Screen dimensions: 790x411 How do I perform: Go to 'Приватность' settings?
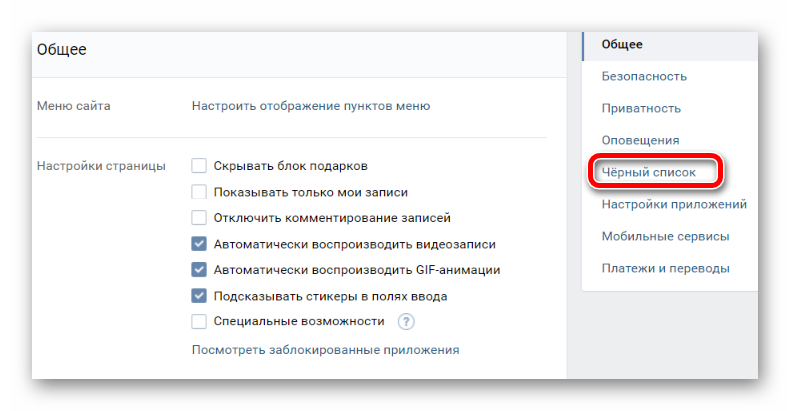pyautogui.click(x=641, y=108)
